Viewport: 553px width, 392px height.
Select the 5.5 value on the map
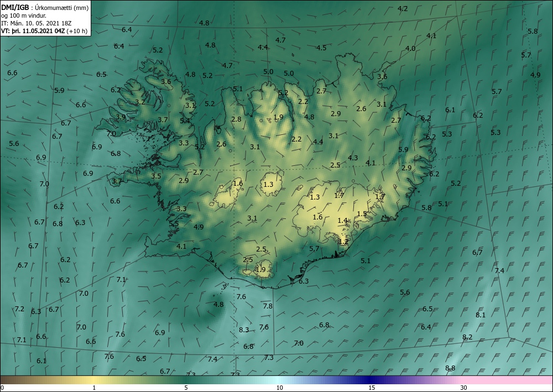174,224
